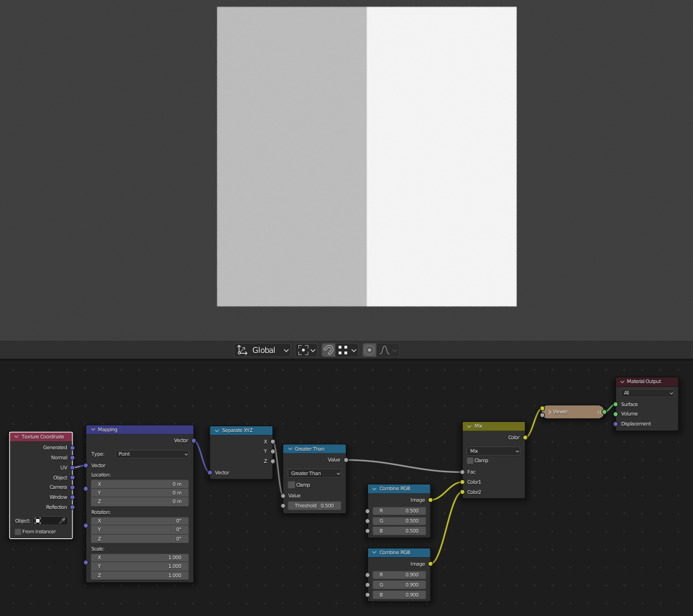
Task: Open the Greater Than operation dropdown
Action: click(314, 473)
